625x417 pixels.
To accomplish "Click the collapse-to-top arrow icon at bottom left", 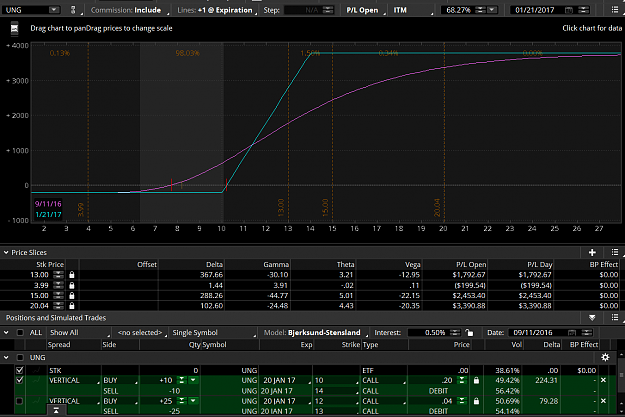I will [56, 411].
